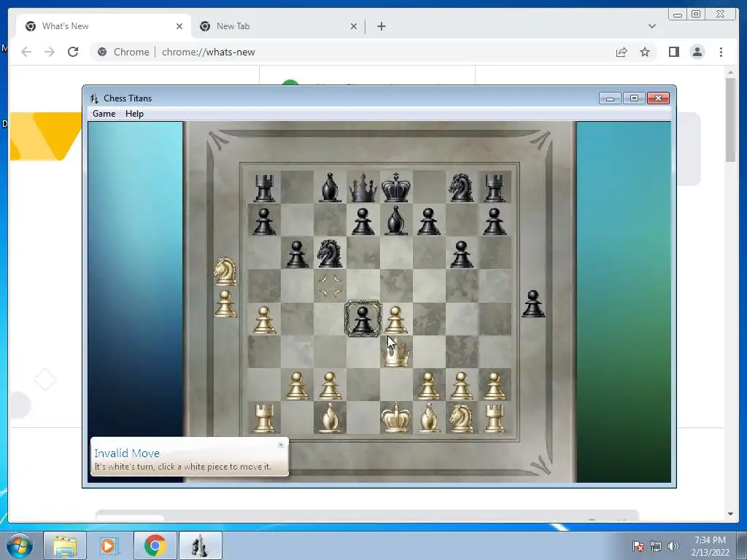The height and width of the screenshot is (560, 747).
Task: Click the black knight on c6
Action: pyautogui.click(x=330, y=253)
